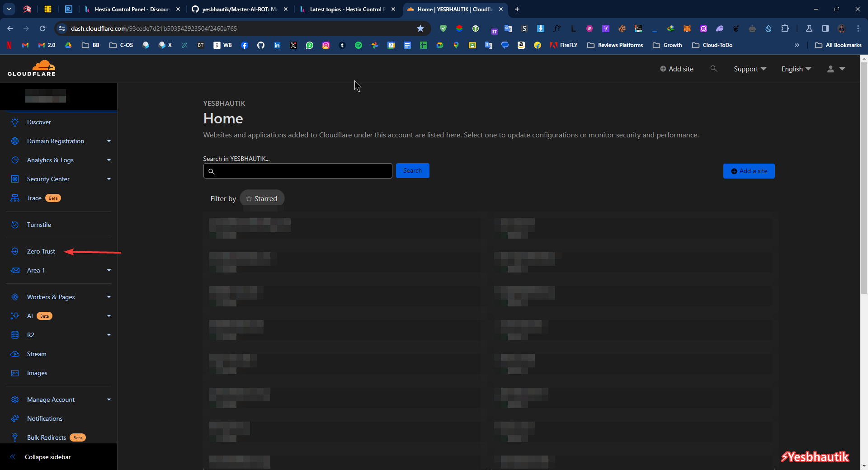868x470 pixels.
Task: Click the Analytics & Logs clock icon
Action: point(15,160)
